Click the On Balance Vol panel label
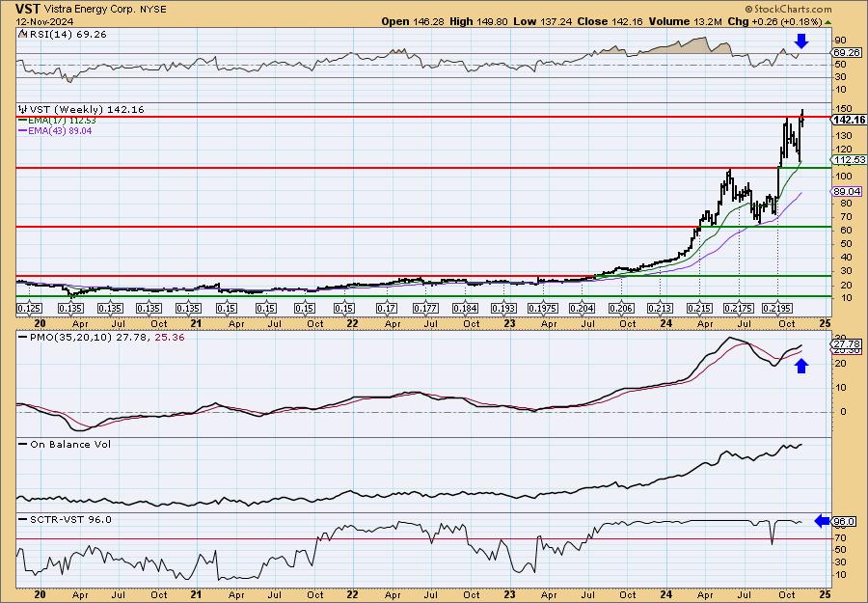The image size is (868, 603). coord(70,444)
